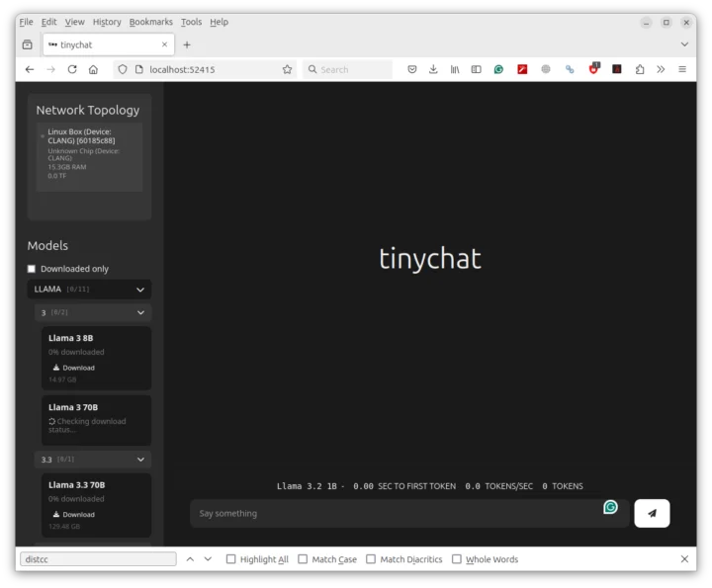The height and width of the screenshot is (588, 712).
Task: Open the History menu
Action: (107, 22)
